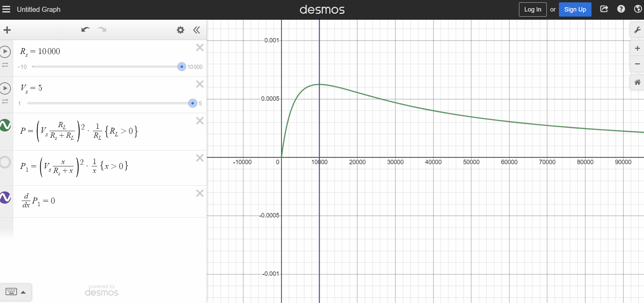Collapse the expression list panel

point(196,30)
